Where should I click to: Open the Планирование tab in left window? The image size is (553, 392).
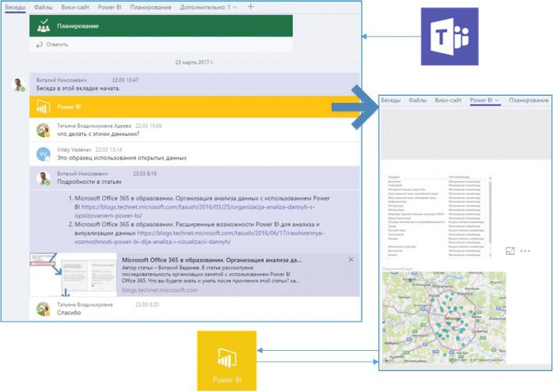tap(151, 7)
